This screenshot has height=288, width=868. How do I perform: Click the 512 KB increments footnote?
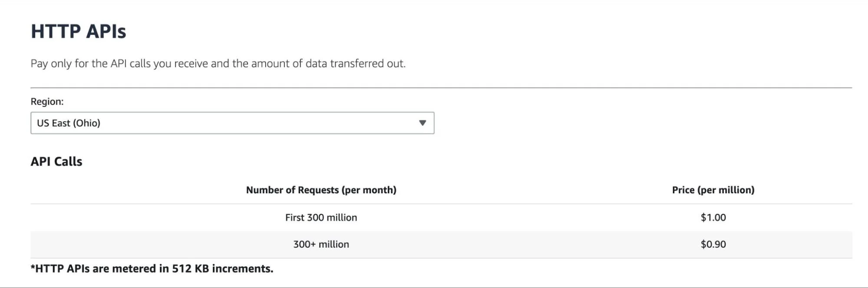click(x=152, y=268)
